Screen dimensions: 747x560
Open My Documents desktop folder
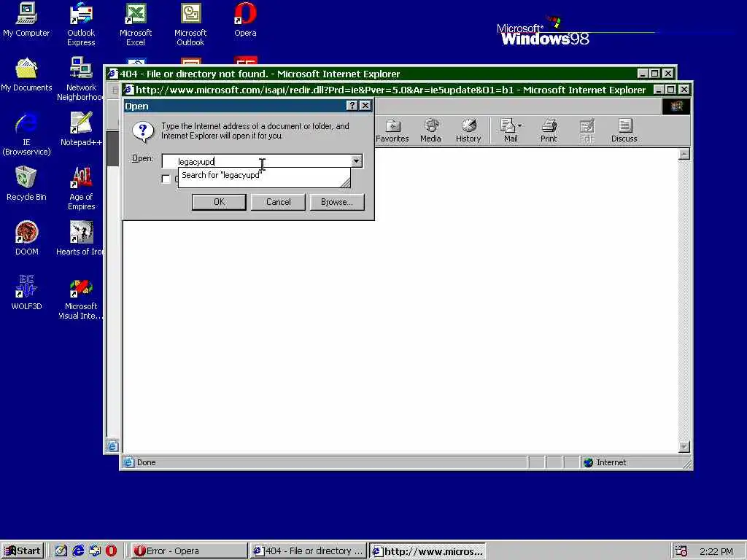[26, 74]
